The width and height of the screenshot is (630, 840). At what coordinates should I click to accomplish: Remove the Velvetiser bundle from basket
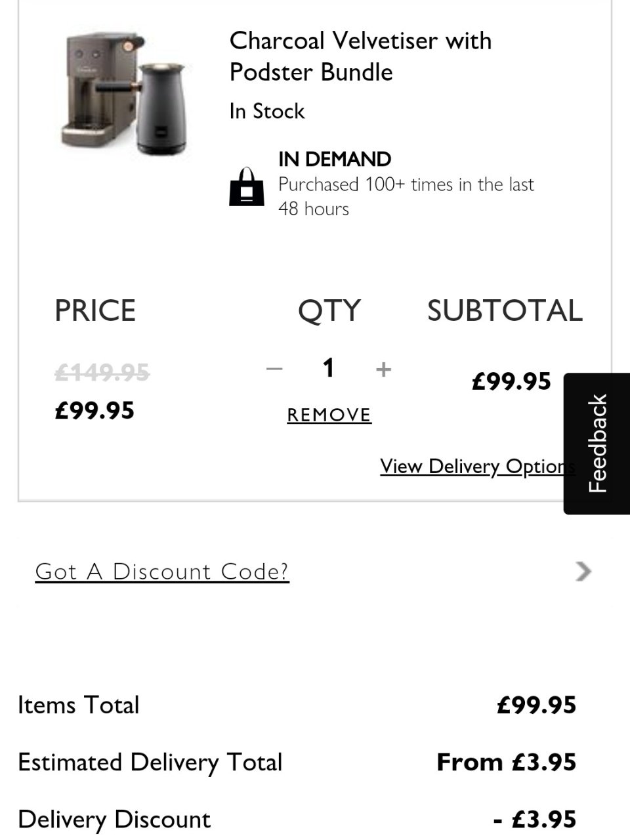(329, 415)
